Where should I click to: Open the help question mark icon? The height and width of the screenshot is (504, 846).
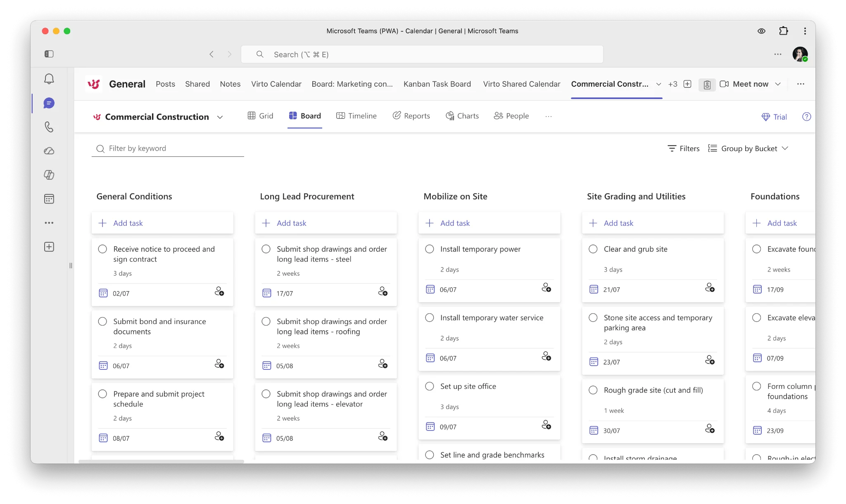click(x=806, y=117)
